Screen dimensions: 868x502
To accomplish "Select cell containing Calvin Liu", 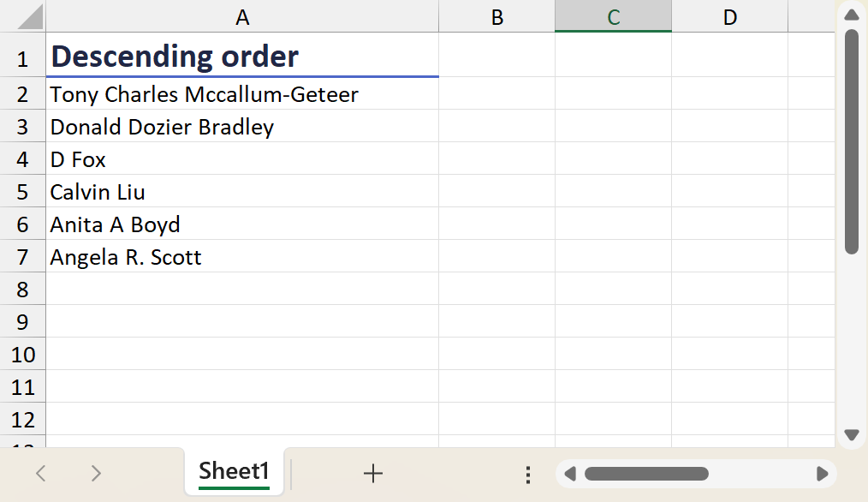I will click(242, 192).
